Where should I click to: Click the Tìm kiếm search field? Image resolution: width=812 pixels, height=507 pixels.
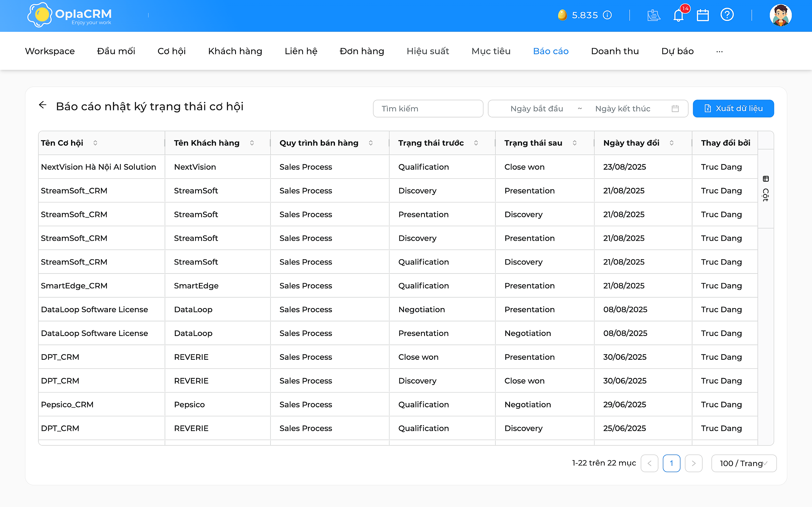click(x=428, y=109)
